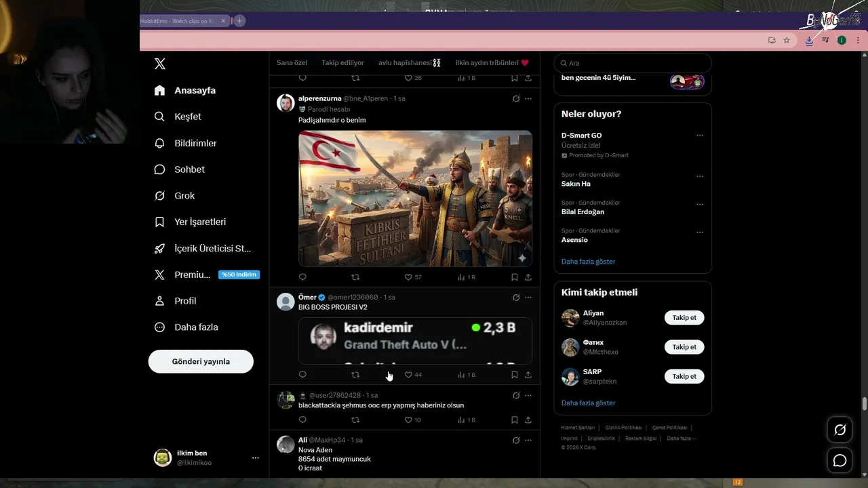
Task: Share alperenzurna's post
Action: click(528, 277)
